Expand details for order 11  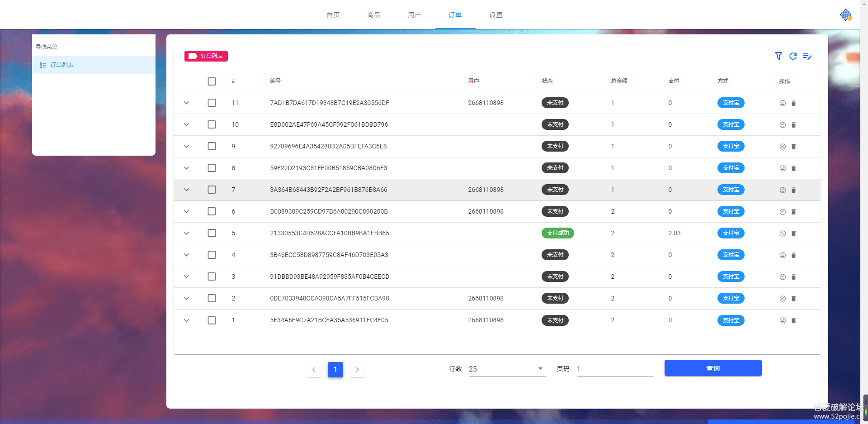coord(186,103)
